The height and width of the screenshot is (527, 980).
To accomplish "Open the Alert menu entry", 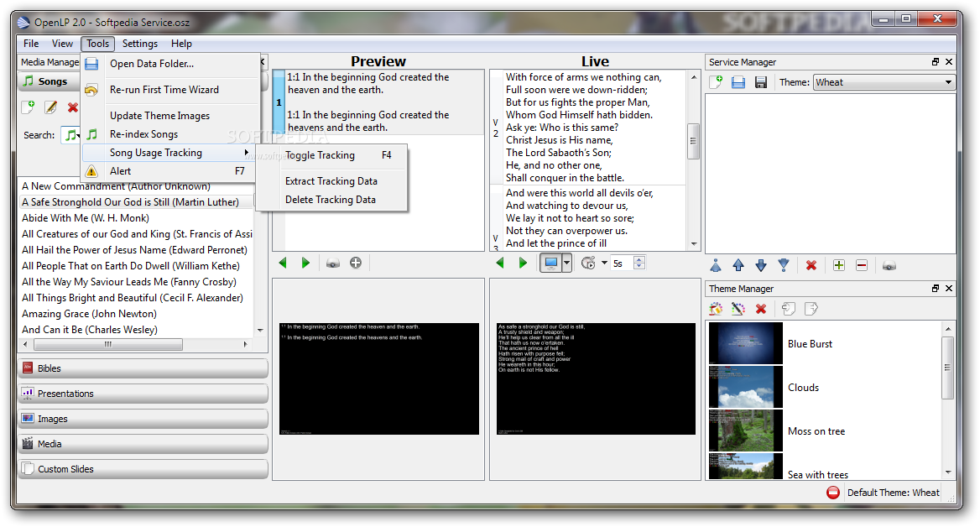I will pos(169,170).
